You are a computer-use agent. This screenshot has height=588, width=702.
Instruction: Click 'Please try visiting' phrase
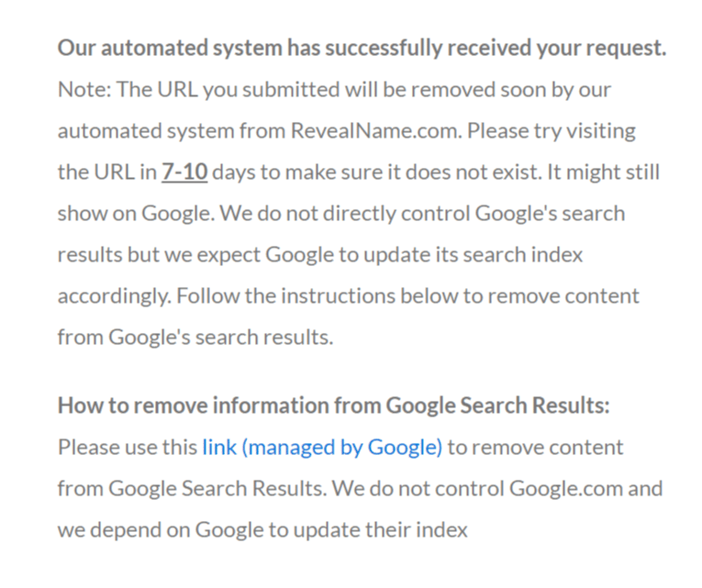552,130
